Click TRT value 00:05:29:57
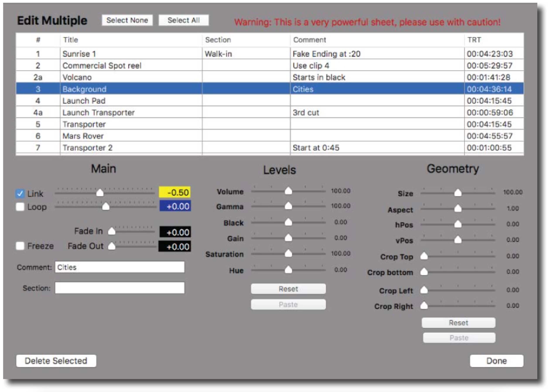549x392 pixels. tap(490, 65)
